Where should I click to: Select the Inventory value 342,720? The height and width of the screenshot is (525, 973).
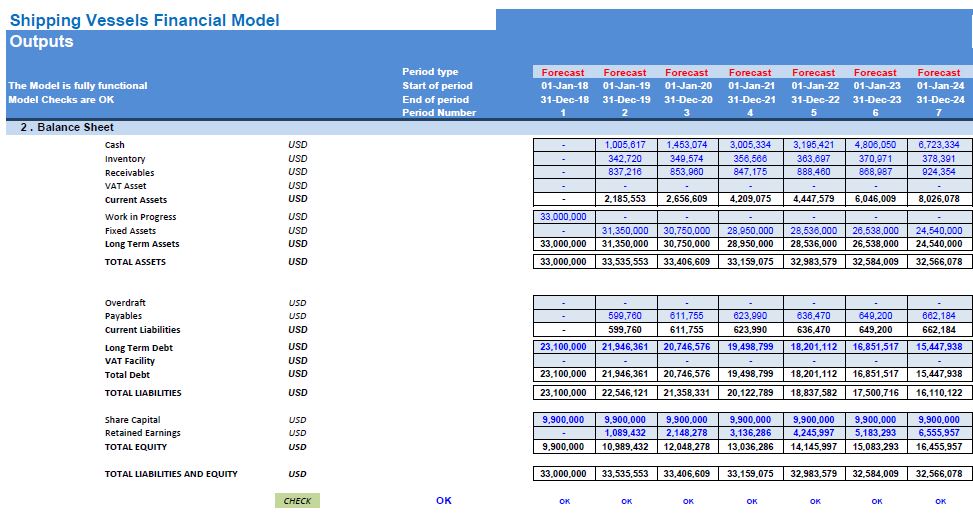(x=625, y=159)
